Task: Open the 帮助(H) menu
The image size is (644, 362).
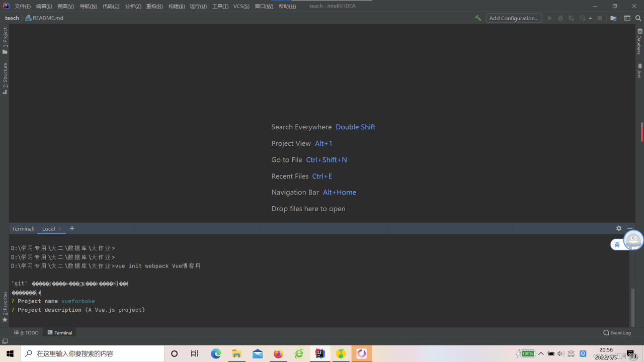Action: [287, 6]
